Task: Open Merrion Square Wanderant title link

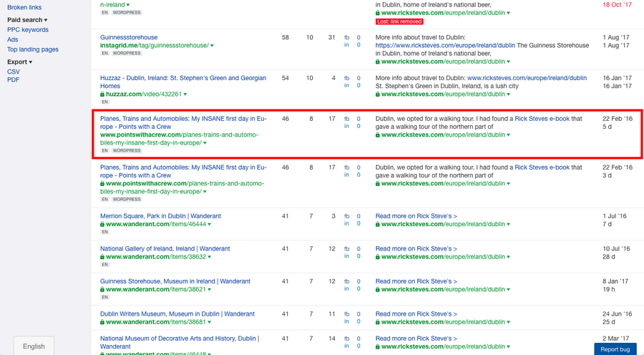Action: [160, 215]
